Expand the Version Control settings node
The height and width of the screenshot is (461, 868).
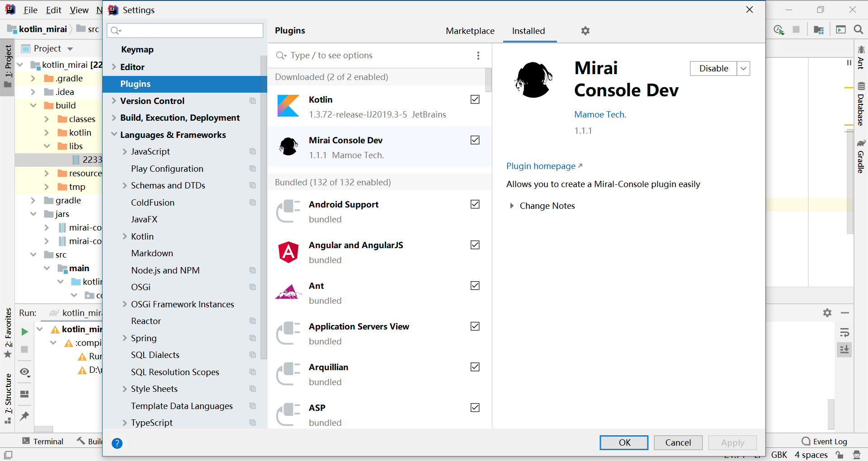click(x=114, y=101)
